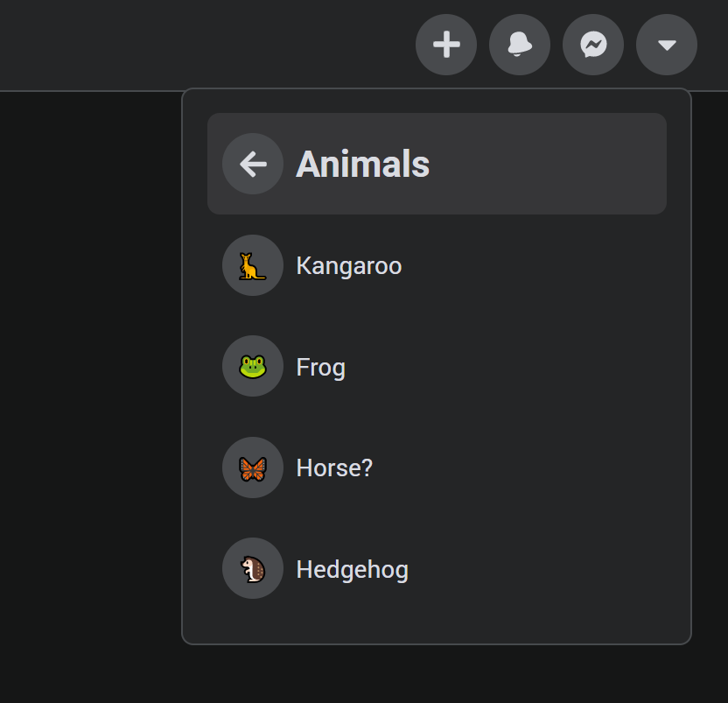Click the Animals heading
This screenshot has width=728, height=703.
(x=362, y=164)
